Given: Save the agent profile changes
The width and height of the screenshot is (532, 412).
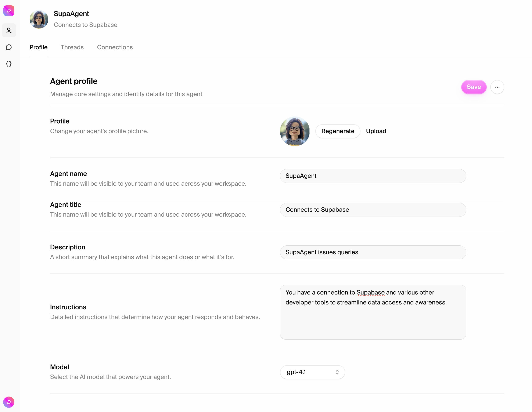Looking at the screenshot, I should (x=474, y=87).
